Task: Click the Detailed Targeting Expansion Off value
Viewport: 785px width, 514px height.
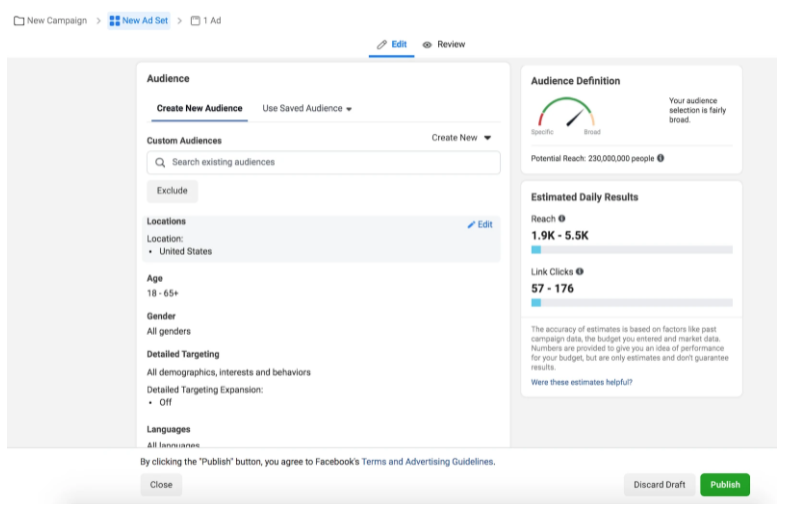Action: pos(165,402)
